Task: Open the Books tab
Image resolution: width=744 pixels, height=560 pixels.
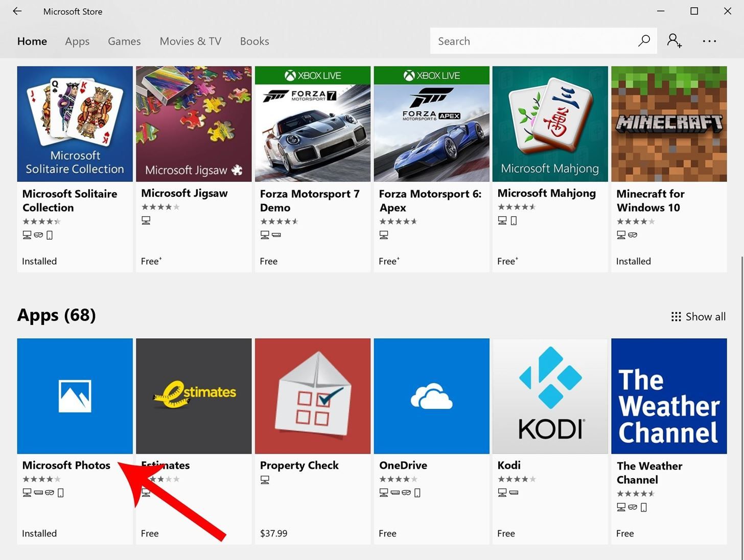Action: (254, 41)
